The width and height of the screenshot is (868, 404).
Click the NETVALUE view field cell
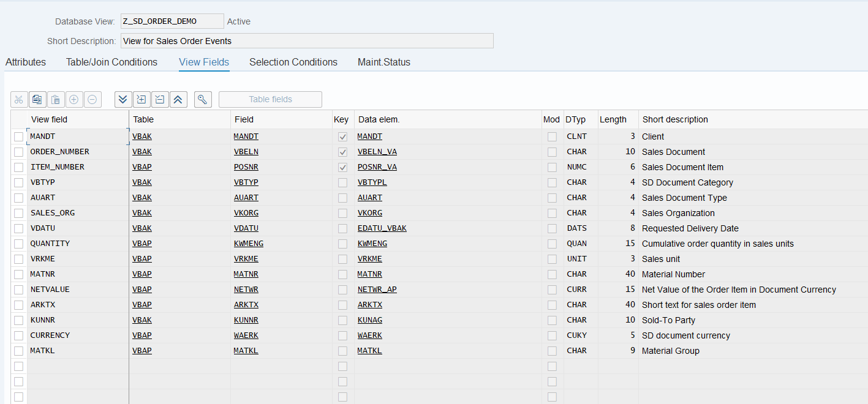tap(78, 290)
